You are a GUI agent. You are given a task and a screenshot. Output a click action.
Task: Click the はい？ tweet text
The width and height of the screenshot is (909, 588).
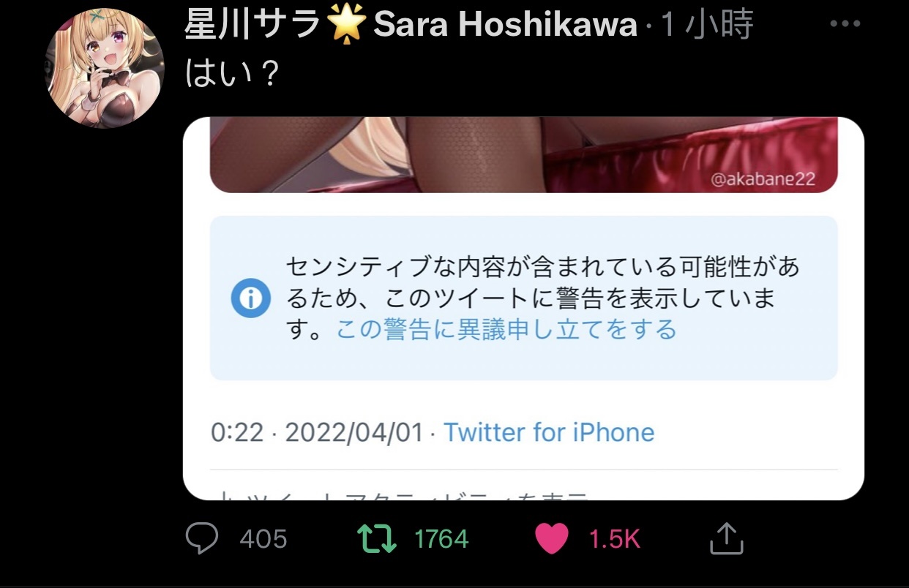click(x=232, y=74)
